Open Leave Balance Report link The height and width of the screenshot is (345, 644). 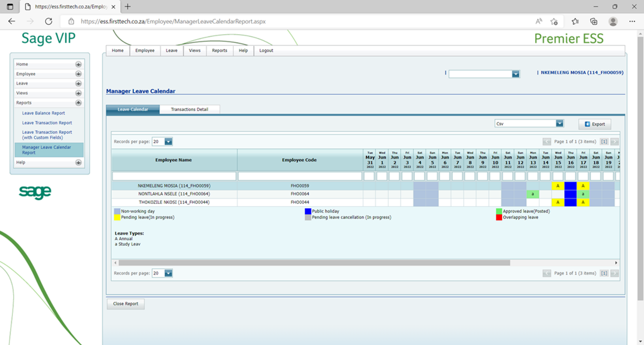[43, 113]
